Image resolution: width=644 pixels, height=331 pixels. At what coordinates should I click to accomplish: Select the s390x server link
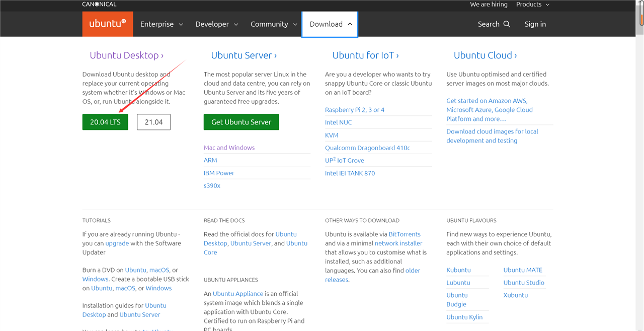[x=212, y=185]
